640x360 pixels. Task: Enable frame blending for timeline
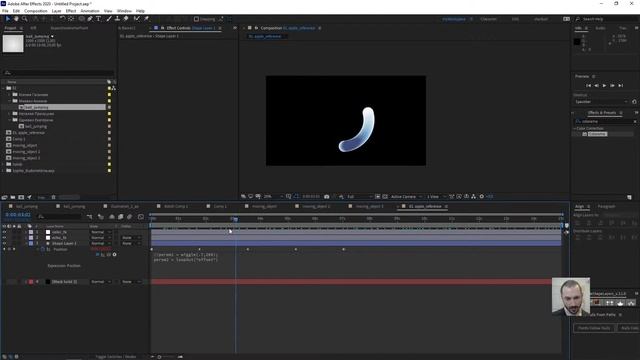(x=121, y=216)
